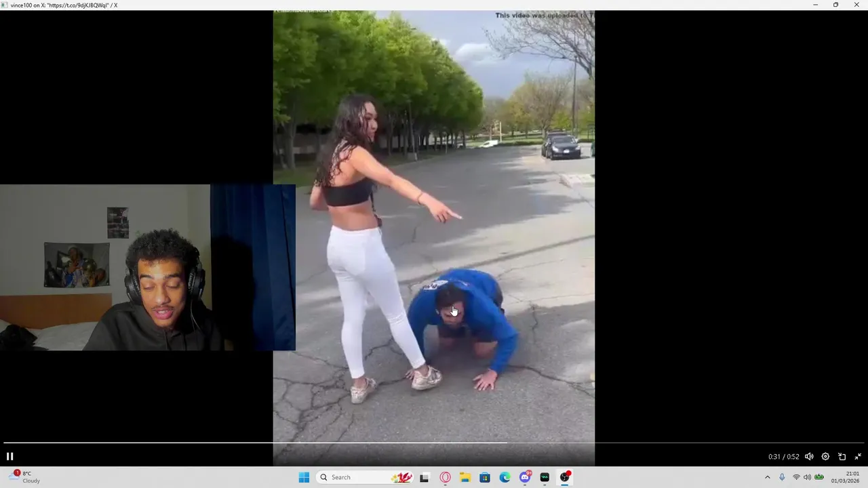Image resolution: width=868 pixels, height=488 pixels.
Task: Exit fullscreen via the collapse arrows icon
Action: [x=858, y=457]
